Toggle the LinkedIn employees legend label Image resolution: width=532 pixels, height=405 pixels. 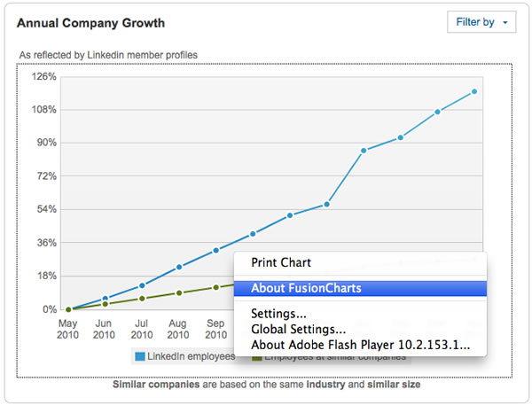tap(191, 356)
